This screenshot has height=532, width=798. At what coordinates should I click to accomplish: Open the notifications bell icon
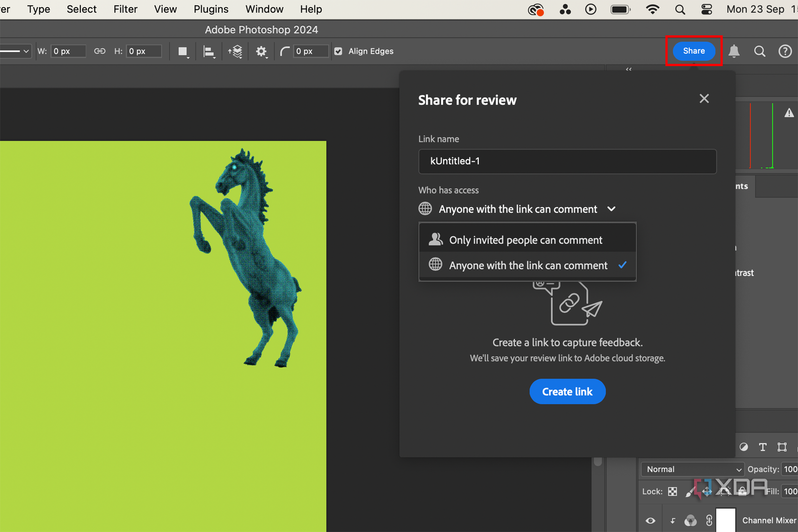coord(734,51)
